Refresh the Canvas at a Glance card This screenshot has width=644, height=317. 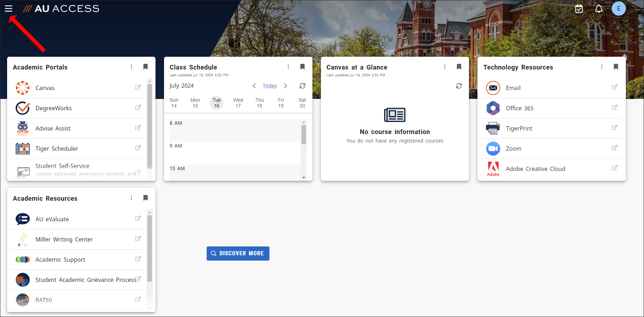(459, 86)
